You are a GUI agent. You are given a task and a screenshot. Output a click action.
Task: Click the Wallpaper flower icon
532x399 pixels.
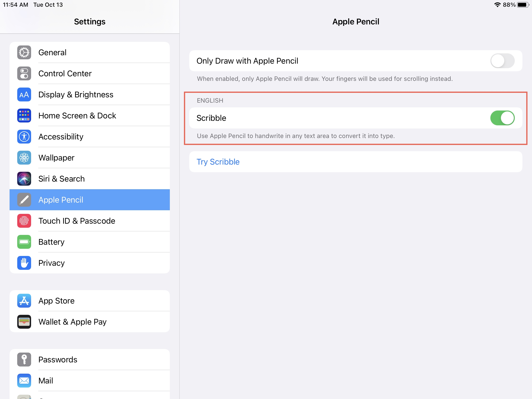24,158
